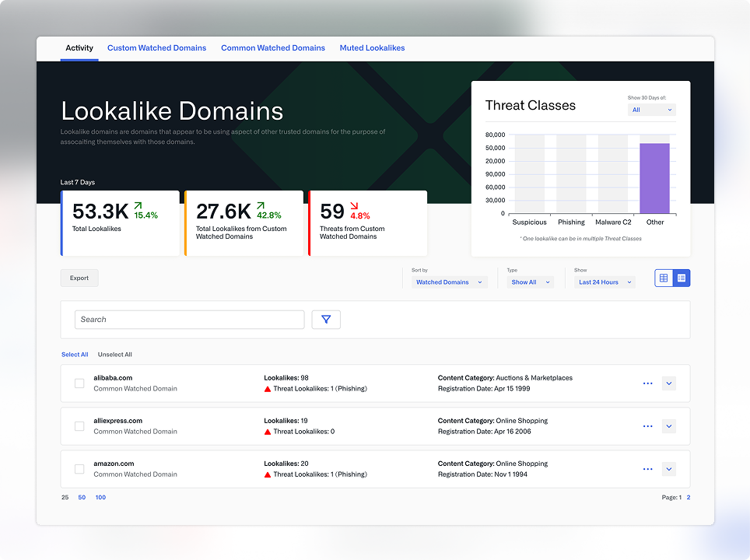Check the aliexpress.com checkbox
The image size is (750, 560).
click(79, 426)
